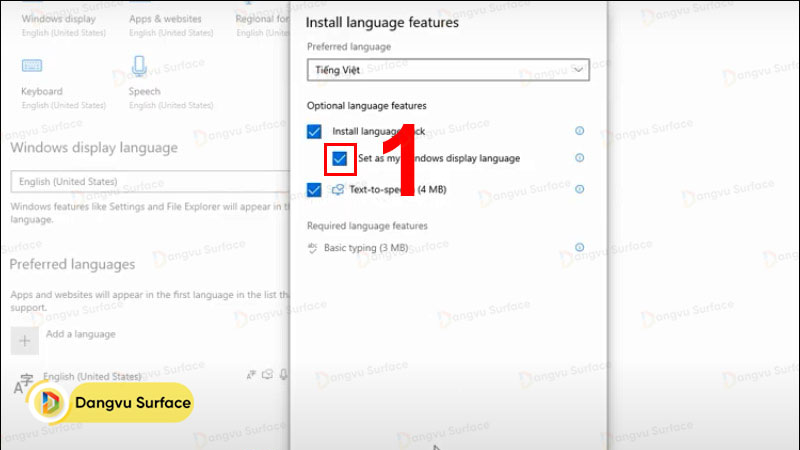Click the Keyboard icon in language settings

[x=34, y=66]
